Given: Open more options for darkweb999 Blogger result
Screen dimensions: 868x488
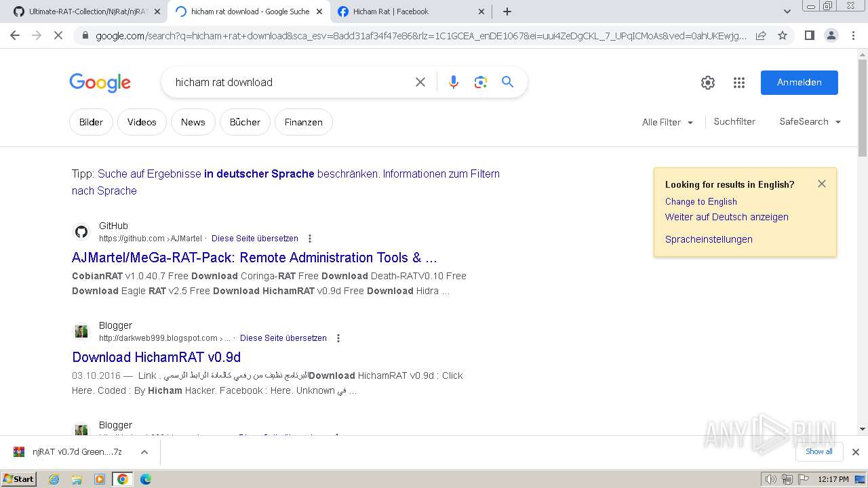Looking at the screenshot, I should coord(338,338).
